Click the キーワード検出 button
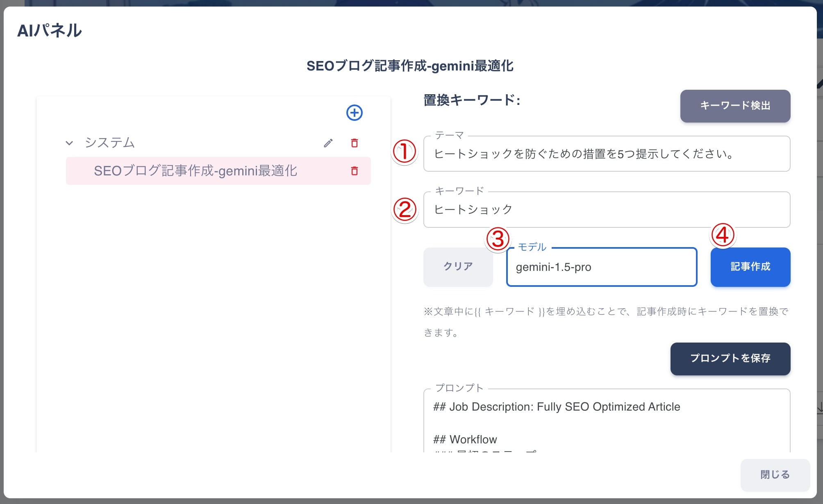823x504 pixels. (735, 106)
